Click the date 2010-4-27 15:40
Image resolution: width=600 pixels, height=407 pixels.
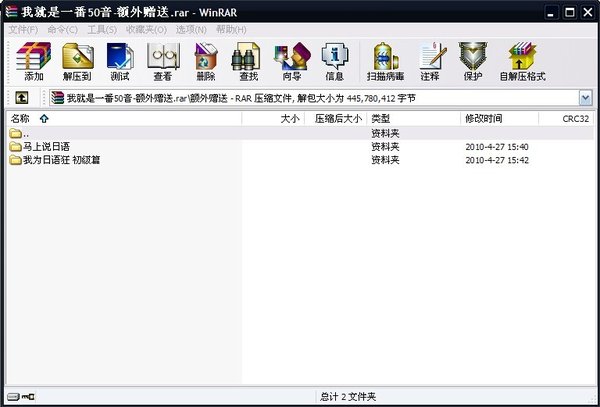(x=497, y=147)
